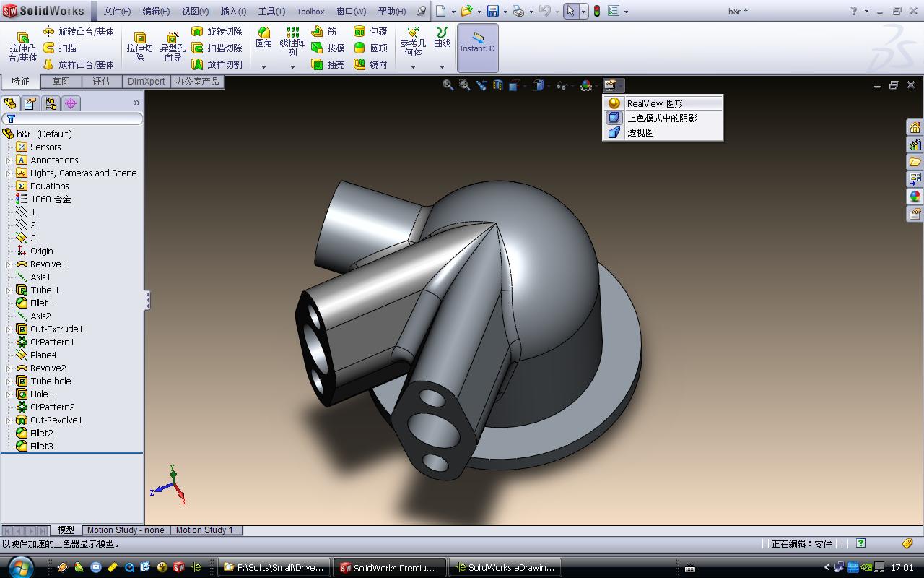Select Plane4 in feature tree

pyautogui.click(x=43, y=355)
